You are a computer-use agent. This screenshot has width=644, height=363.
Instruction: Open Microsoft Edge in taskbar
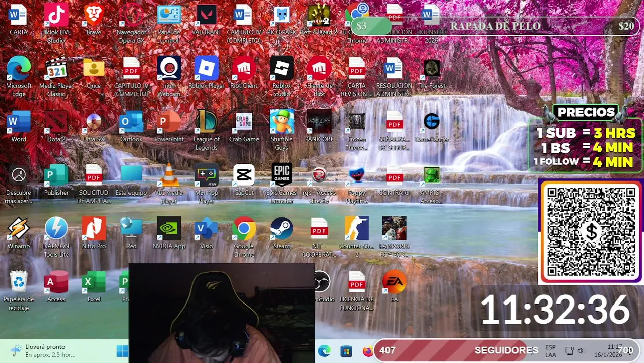[x=324, y=351]
